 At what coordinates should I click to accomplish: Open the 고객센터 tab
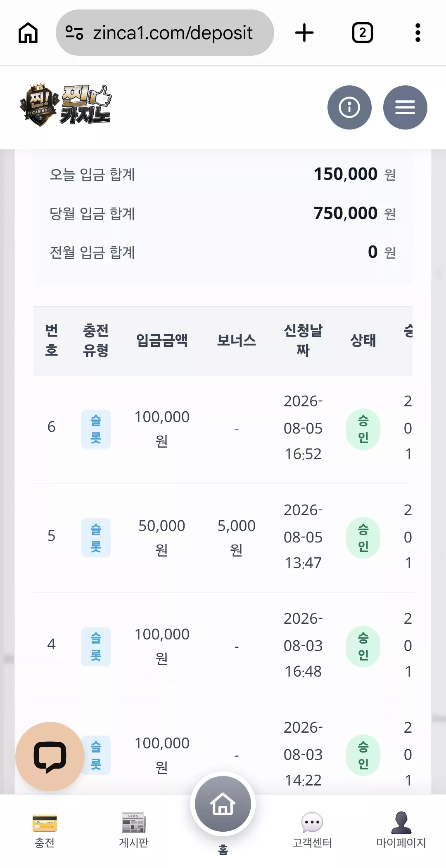click(312, 830)
